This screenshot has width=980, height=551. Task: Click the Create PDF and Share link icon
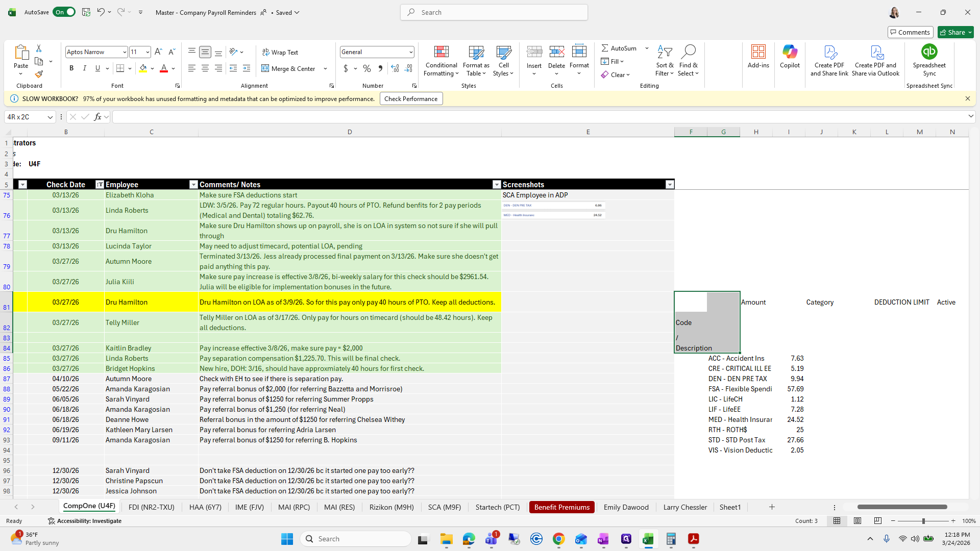(x=829, y=52)
